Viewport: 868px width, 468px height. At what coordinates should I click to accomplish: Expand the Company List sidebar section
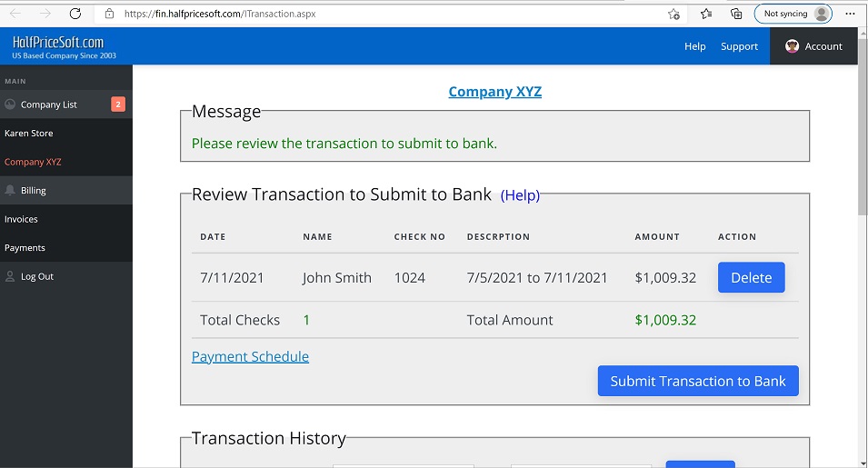[49, 105]
